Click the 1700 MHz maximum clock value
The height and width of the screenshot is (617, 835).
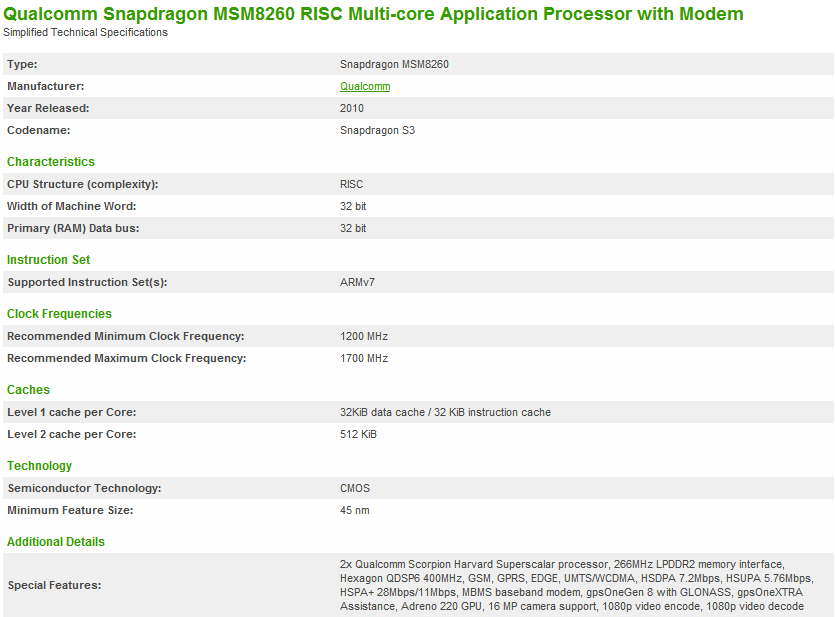[364, 358]
